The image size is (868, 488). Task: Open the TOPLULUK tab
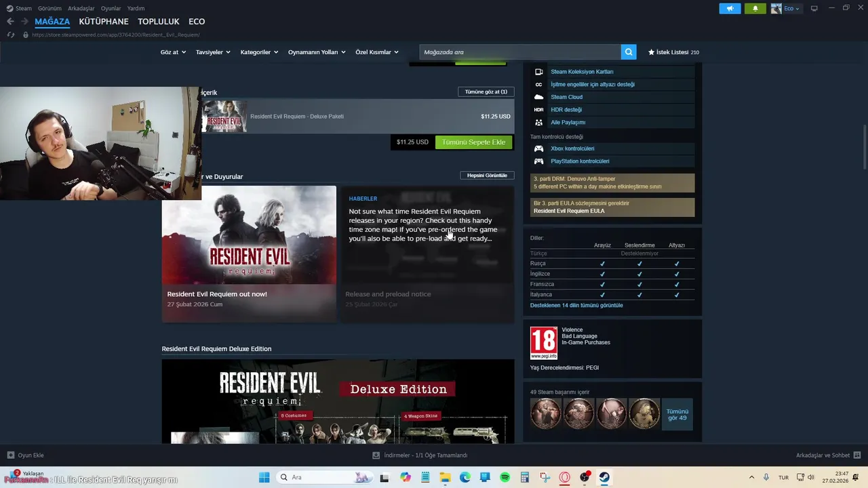click(159, 22)
